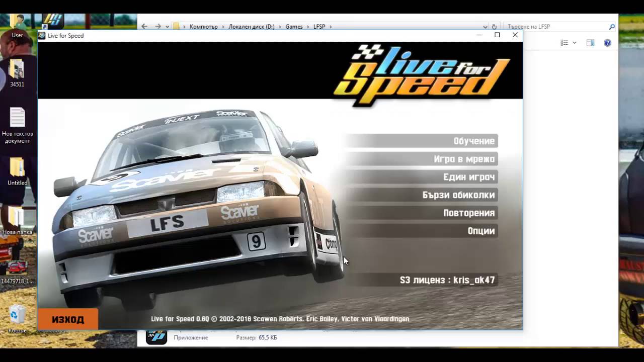Open Бързи обиколки hotlaps menu
Image resolution: width=644 pixels, height=362 pixels.
422,195
